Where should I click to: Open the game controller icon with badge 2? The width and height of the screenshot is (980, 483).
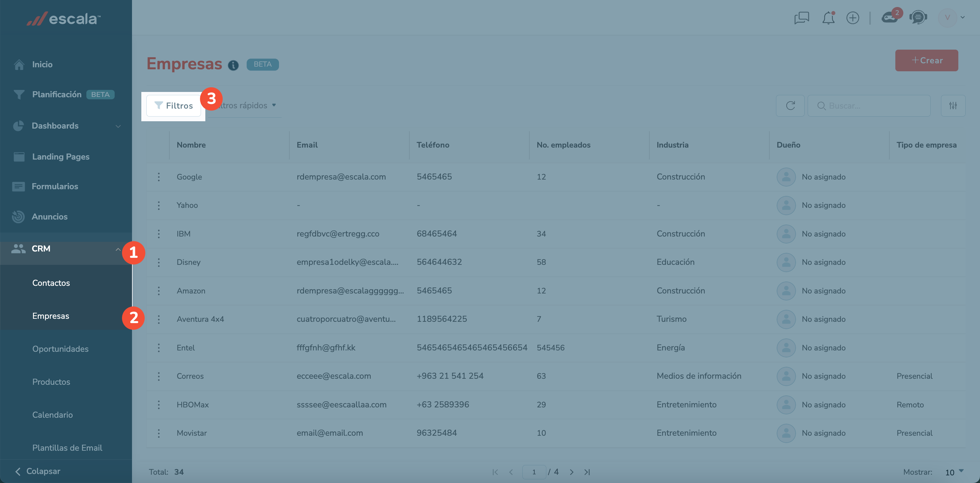[891, 17]
